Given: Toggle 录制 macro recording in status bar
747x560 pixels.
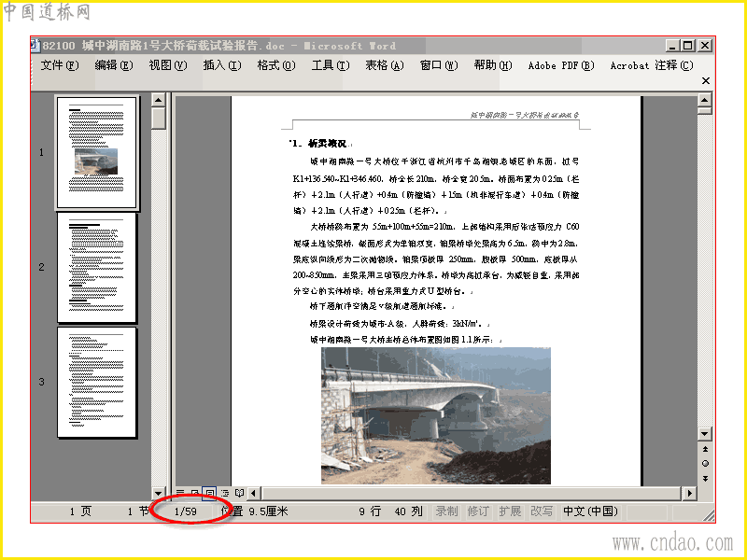Looking at the screenshot, I should click(446, 511).
